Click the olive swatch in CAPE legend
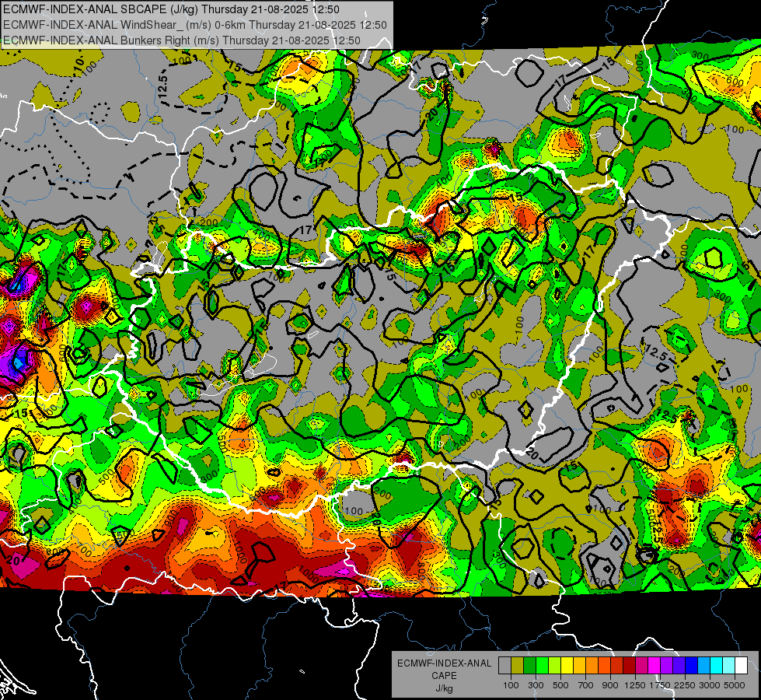The width and height of the screenshot is (761, 700). 518,666
